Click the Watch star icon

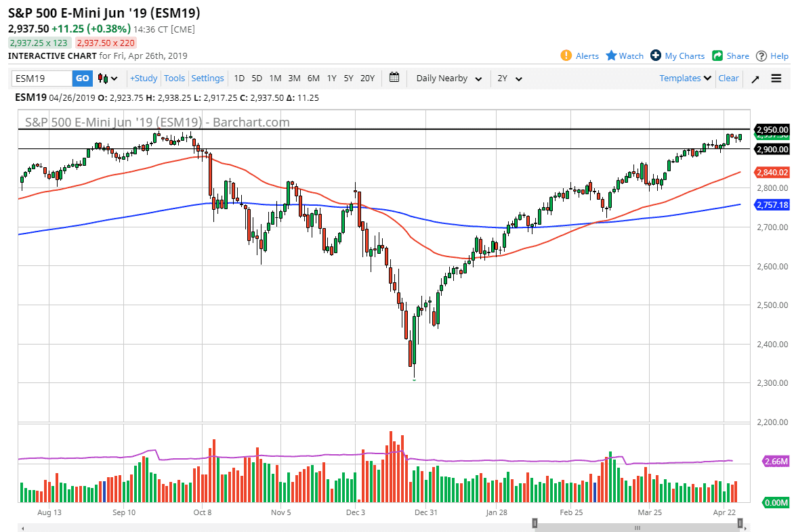[610, 56]
